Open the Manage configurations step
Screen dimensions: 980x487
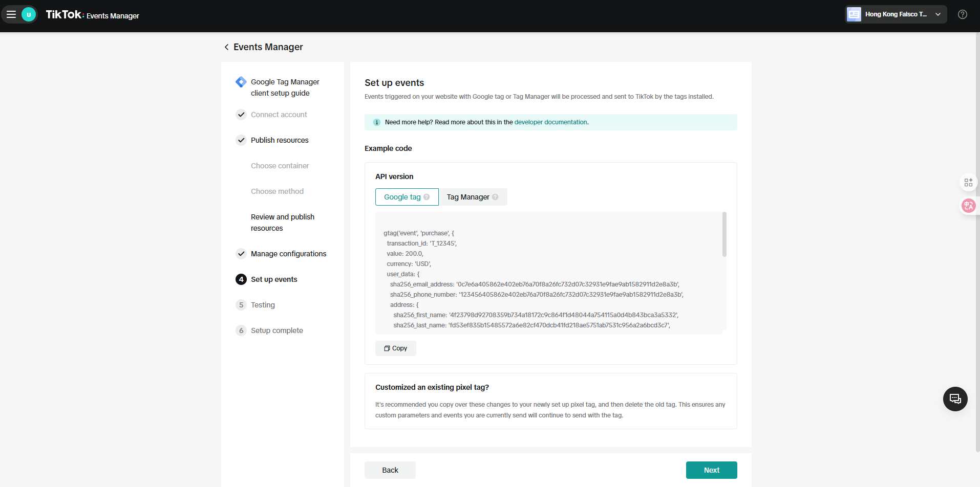tap(288, 254)
